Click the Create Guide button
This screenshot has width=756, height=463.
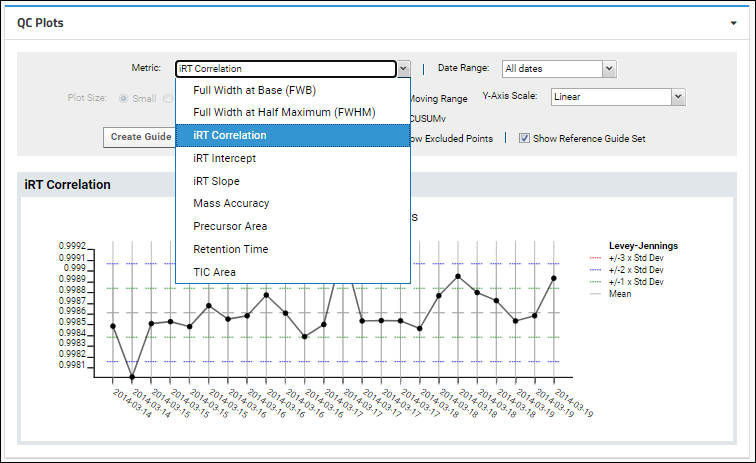point(140,137)
